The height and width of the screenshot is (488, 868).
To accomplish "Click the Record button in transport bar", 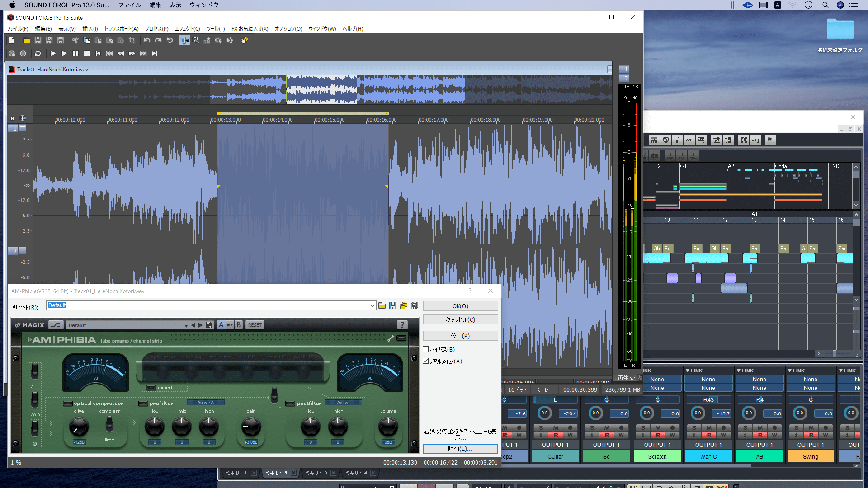I will (23, 53).
